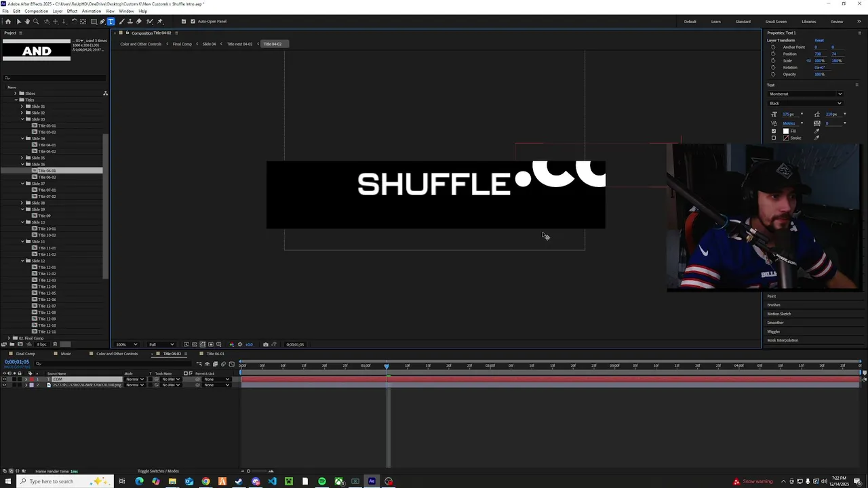Click the fill color eyedropper
This screenshot has height=488, width=868.
click(816, 131)
